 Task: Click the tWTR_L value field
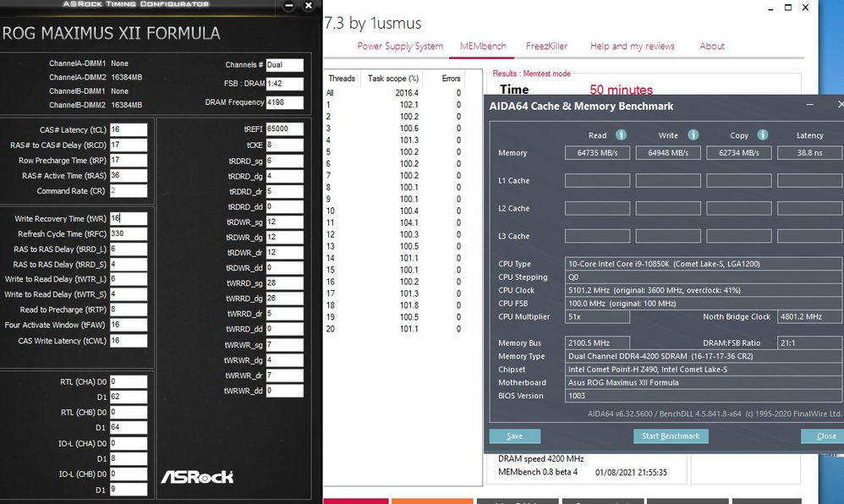click(129, 279)
